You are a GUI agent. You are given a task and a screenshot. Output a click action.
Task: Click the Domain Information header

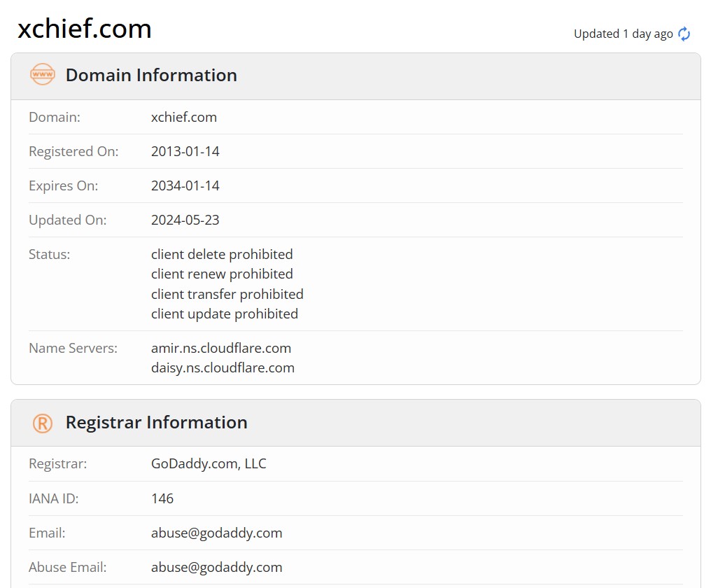(x=151, y=76)
